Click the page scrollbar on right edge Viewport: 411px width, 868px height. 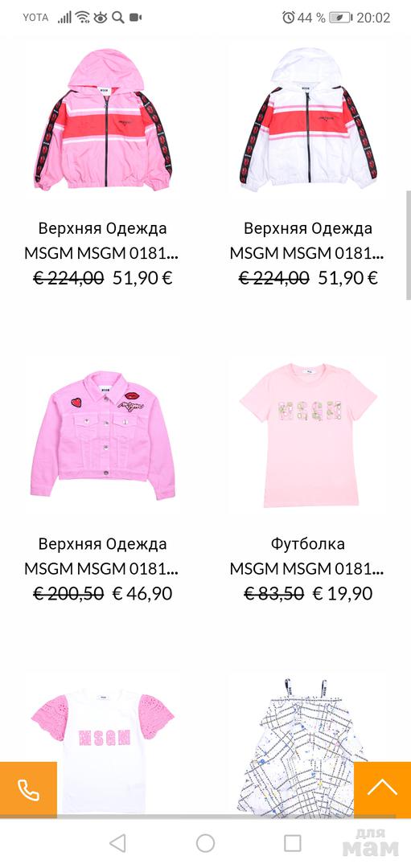(409, 245)
